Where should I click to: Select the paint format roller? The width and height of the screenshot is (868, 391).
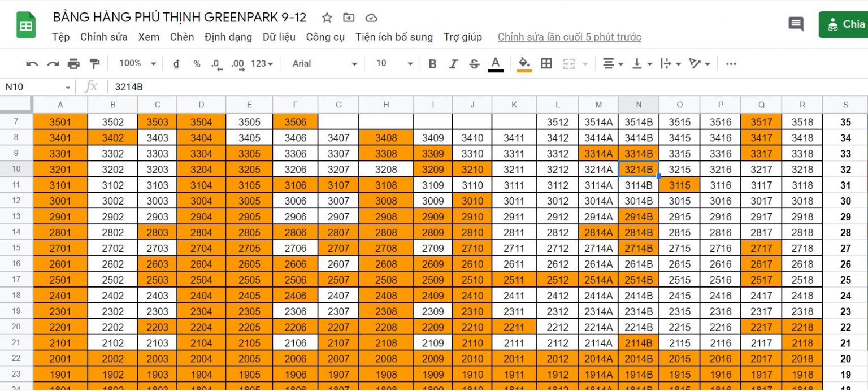[x=95, y=64]
